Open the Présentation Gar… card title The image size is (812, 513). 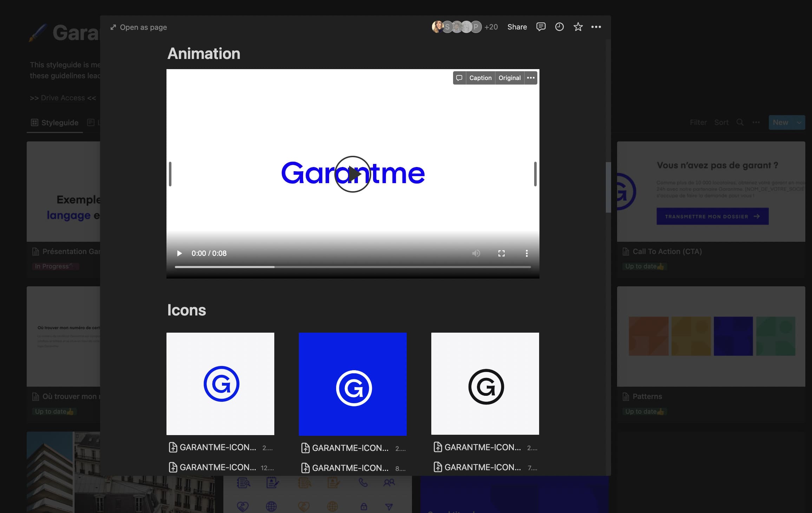71,252
